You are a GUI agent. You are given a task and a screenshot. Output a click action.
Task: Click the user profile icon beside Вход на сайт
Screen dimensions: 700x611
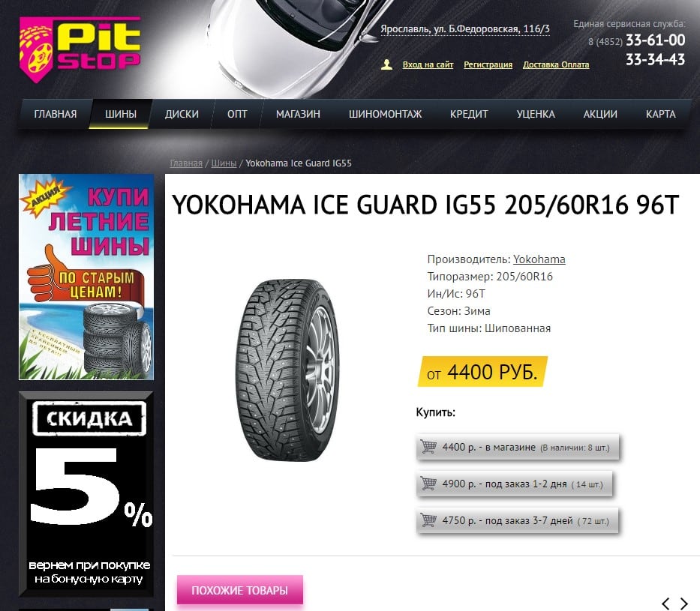[386, 64]
